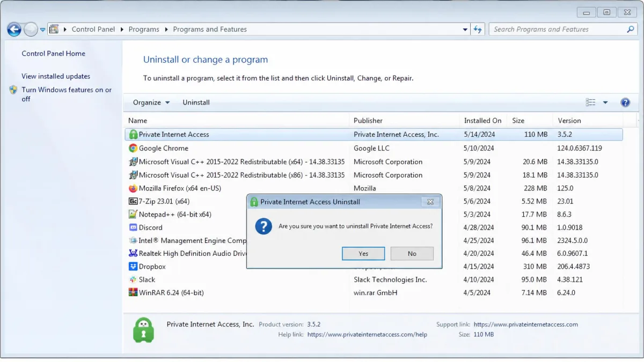
Task: Open the recent pages dropdown arrow
Action: click(x=43, y=30)
